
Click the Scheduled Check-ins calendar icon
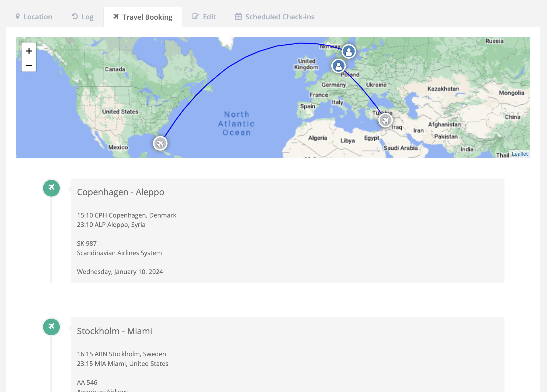(238, 17)
